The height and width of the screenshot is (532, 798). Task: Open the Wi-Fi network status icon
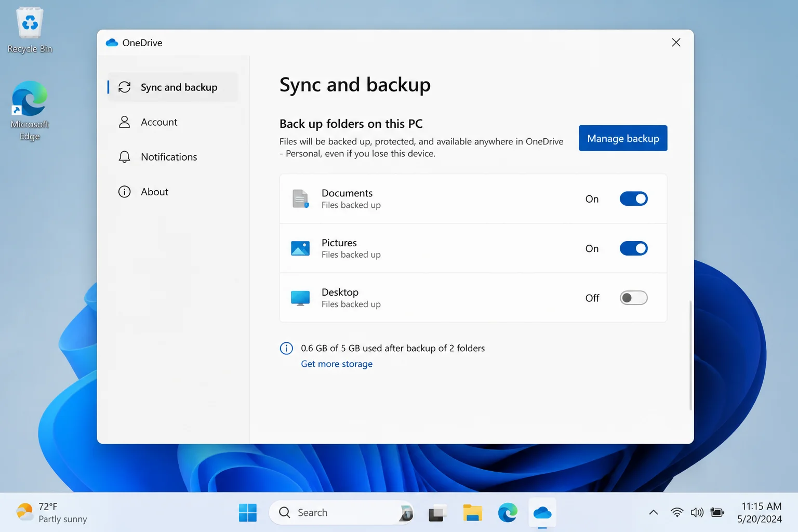pos(677,513)
